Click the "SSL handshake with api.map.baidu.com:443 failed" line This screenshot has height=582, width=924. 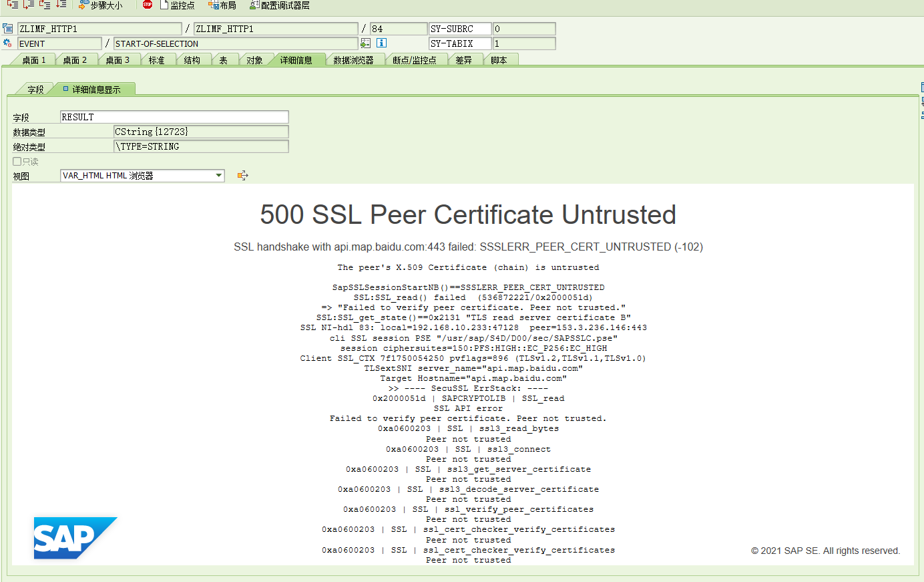pos(469,247)
